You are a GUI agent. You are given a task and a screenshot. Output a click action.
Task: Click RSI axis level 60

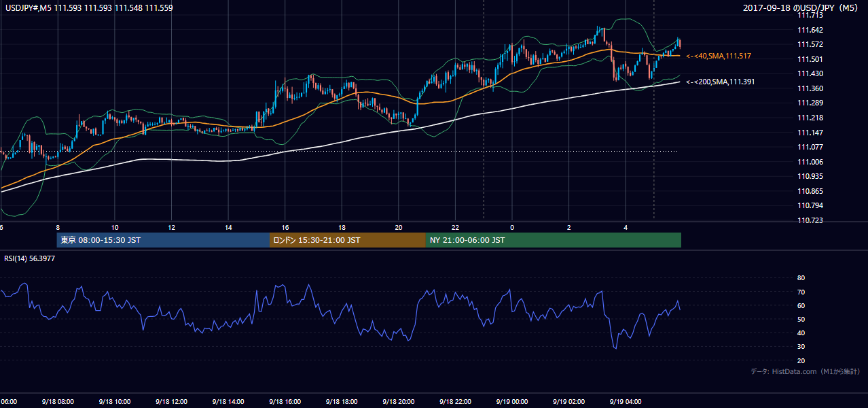tap(801, 305)
